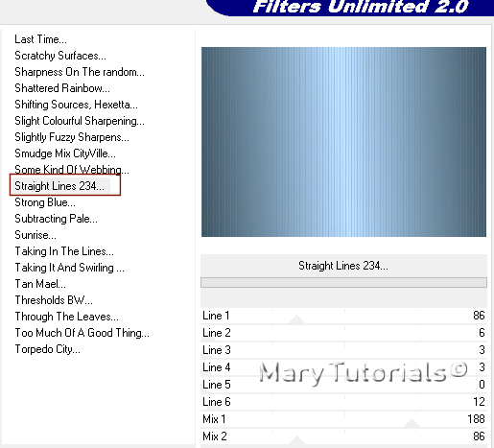Select 'Taking It And Swirling ...' filter
Viewport: 494px width, 448px height.
(69, 268)
